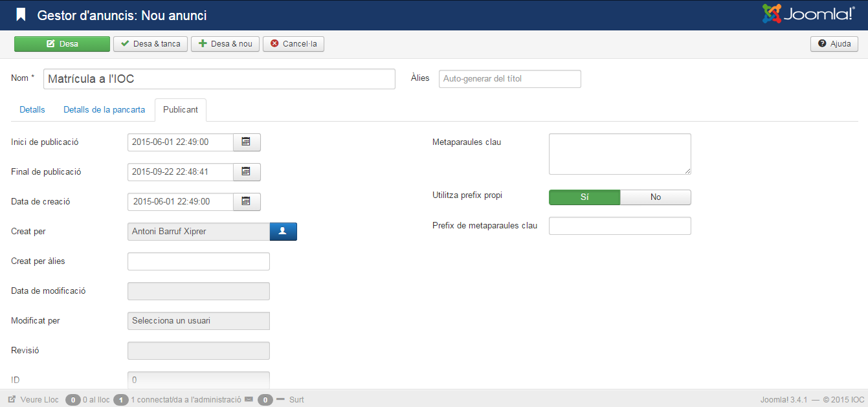Switch to the Detalls tab
The width and height of the screenshot is (868, 407).
click(32, 110)
